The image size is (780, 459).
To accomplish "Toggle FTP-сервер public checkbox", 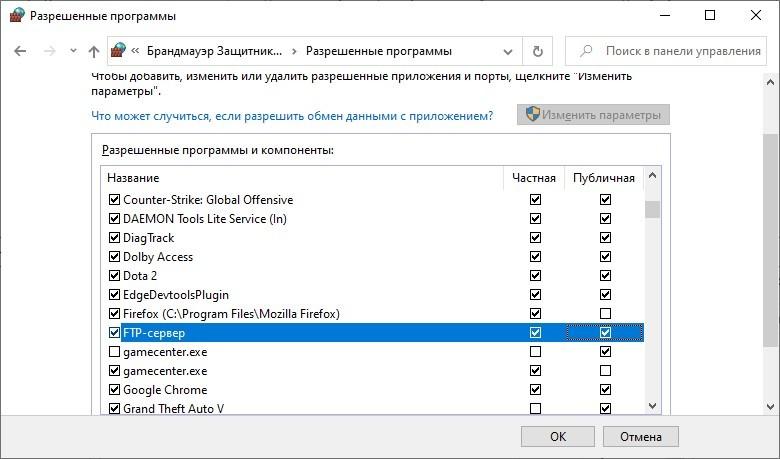I will (x=605, y=332).
